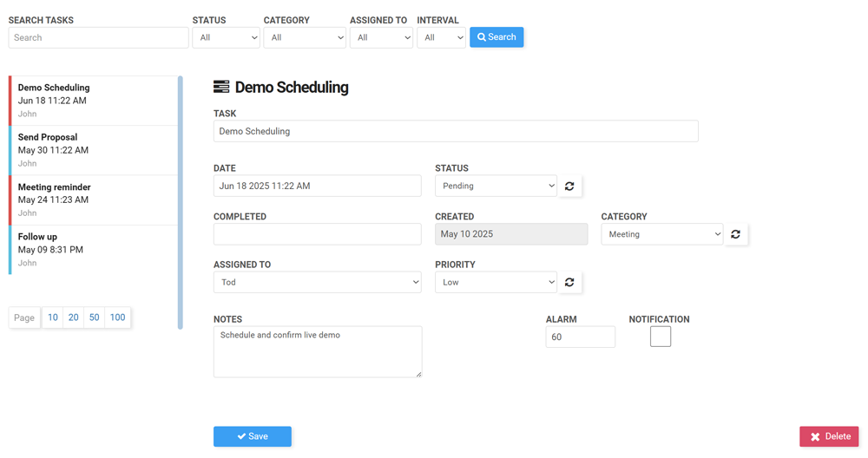Save the task with Save button
868x458 pixels.
253,436
